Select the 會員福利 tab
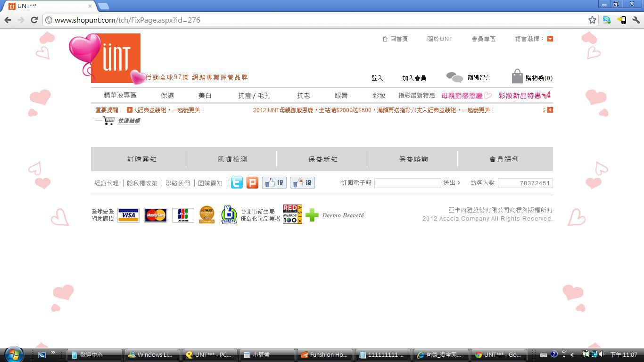The image size is (644, 362). click(504, 159)
